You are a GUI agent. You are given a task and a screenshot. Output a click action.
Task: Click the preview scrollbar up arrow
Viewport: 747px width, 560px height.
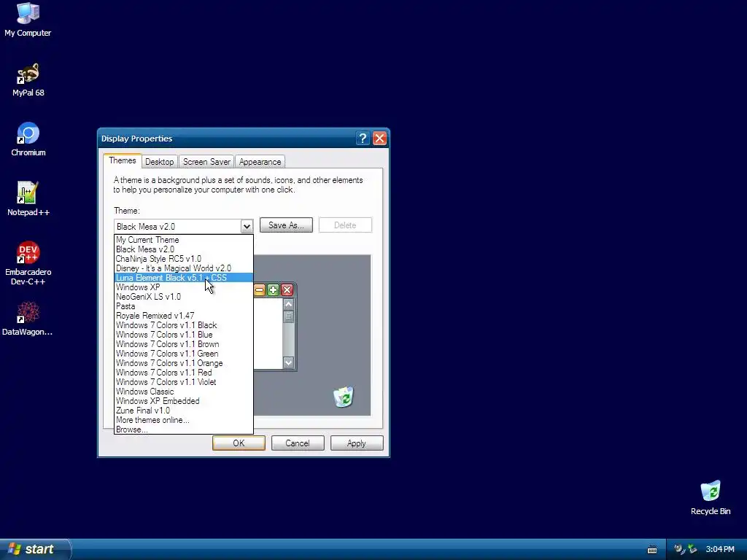click(288, 304)
